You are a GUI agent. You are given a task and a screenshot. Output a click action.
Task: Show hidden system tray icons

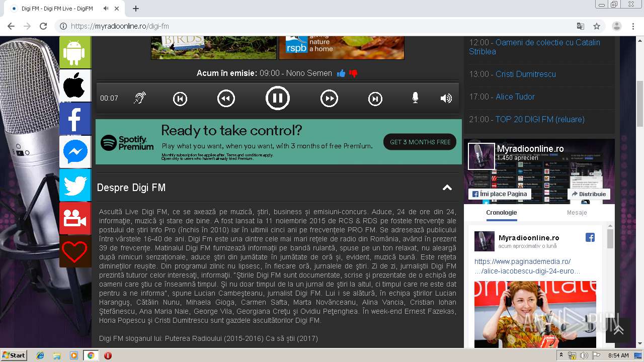point(561,355)
